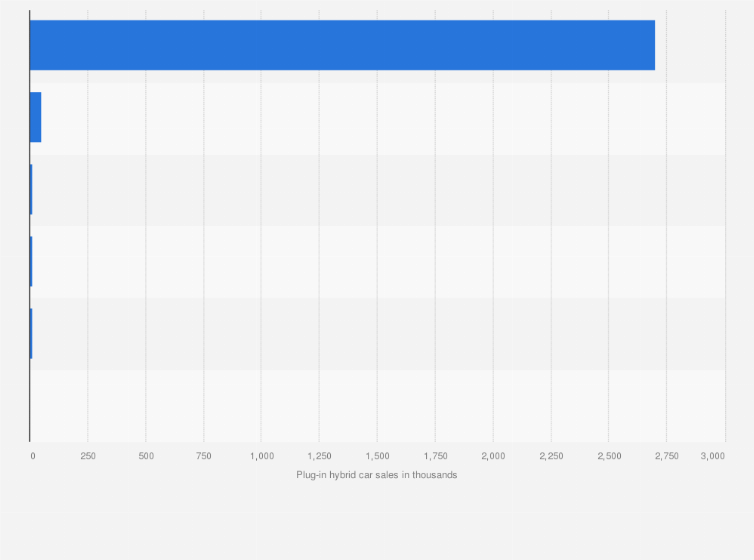Click the '0' axis label

coord(33,456)
